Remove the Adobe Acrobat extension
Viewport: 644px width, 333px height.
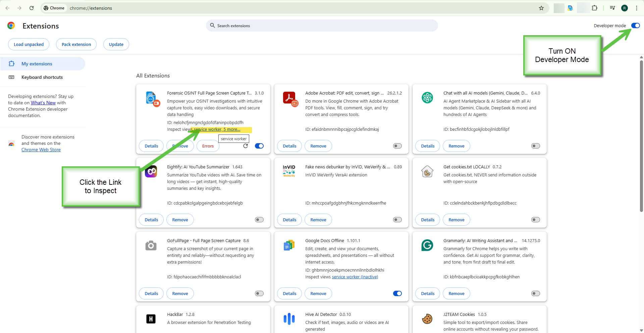coord(318,146)
